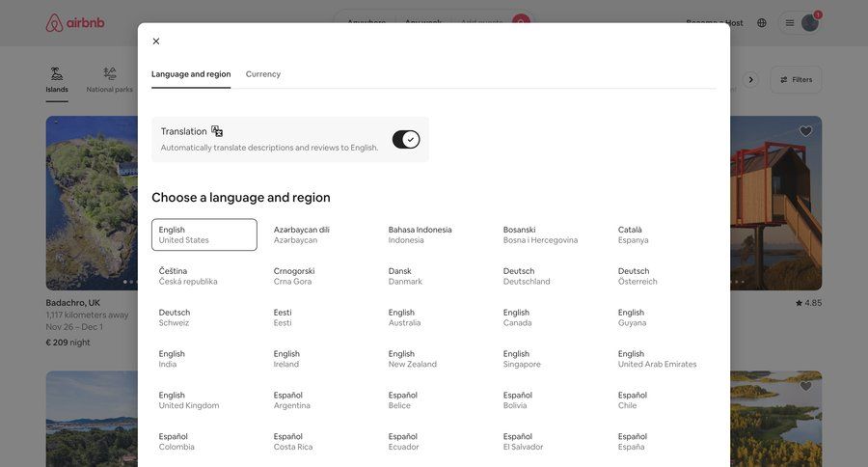
Task: Click the search magnifier button
Action: pyautogui.click(x=521, y=18)
